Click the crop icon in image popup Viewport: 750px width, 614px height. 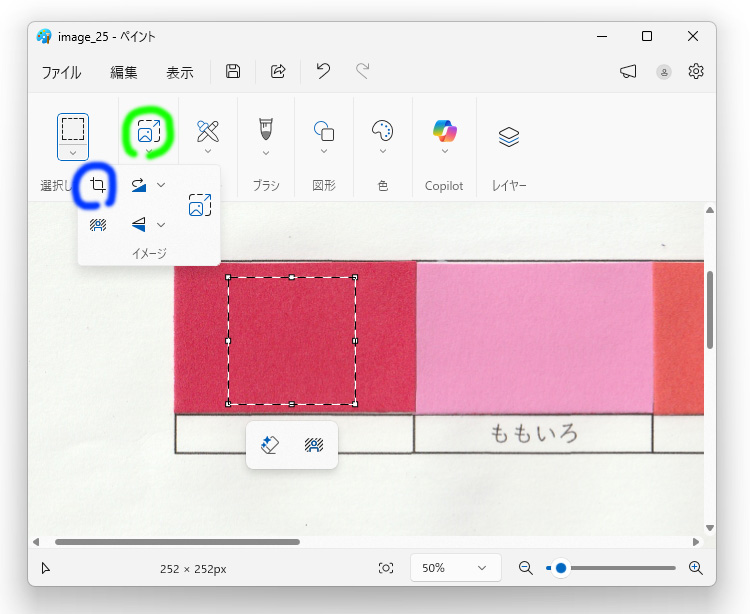click(x=97, y=185)
